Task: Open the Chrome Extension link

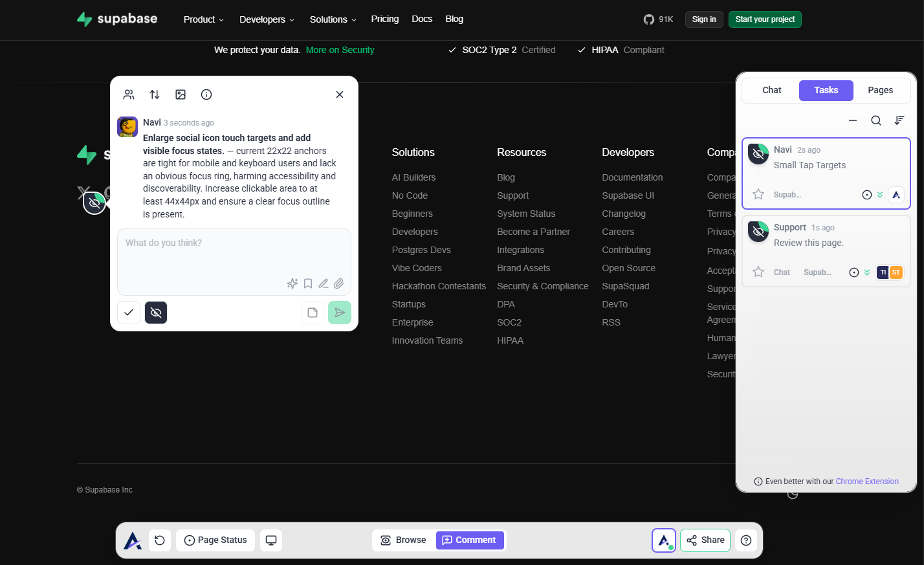Action: pos(867,482)
